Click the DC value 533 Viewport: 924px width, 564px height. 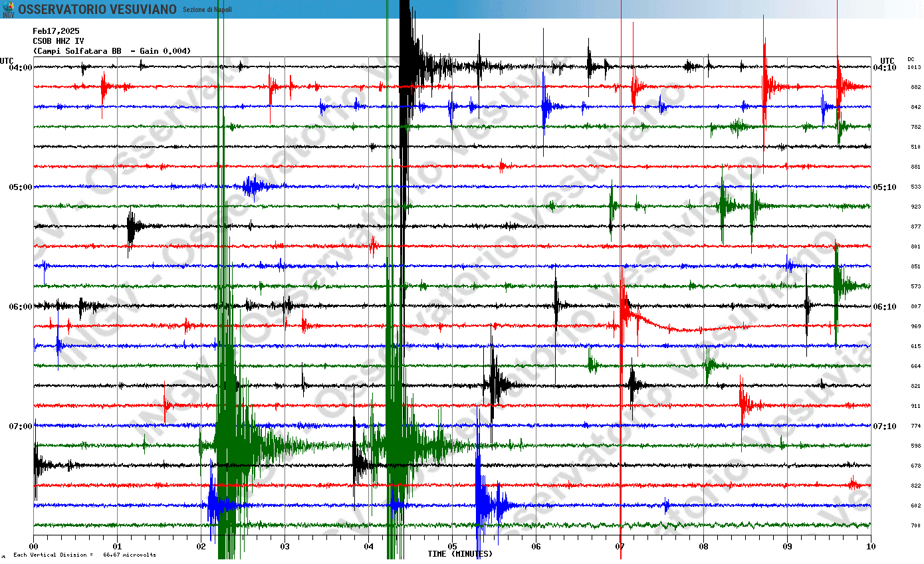point(915,187)
